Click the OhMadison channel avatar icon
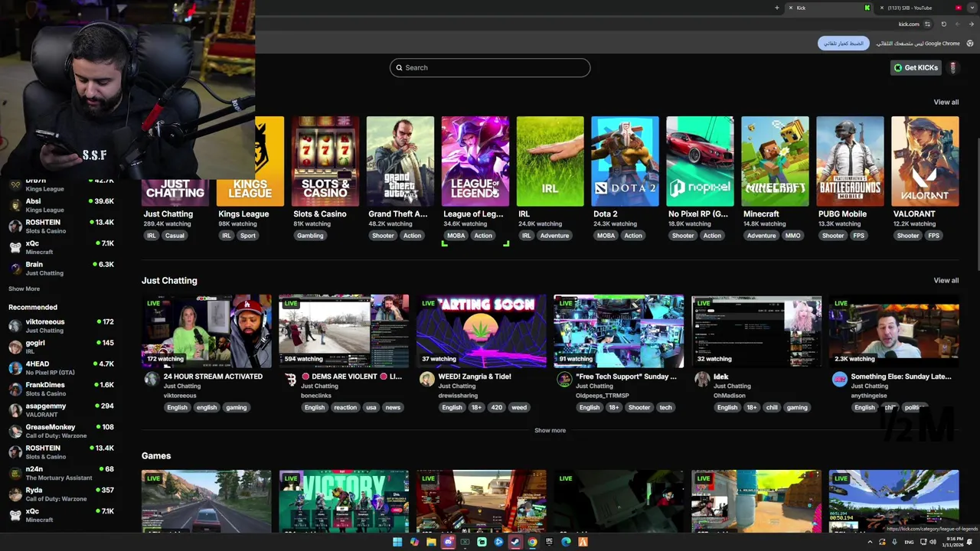Image resolution: width=980 pixels, height=551 pixels. click(702, 379)
